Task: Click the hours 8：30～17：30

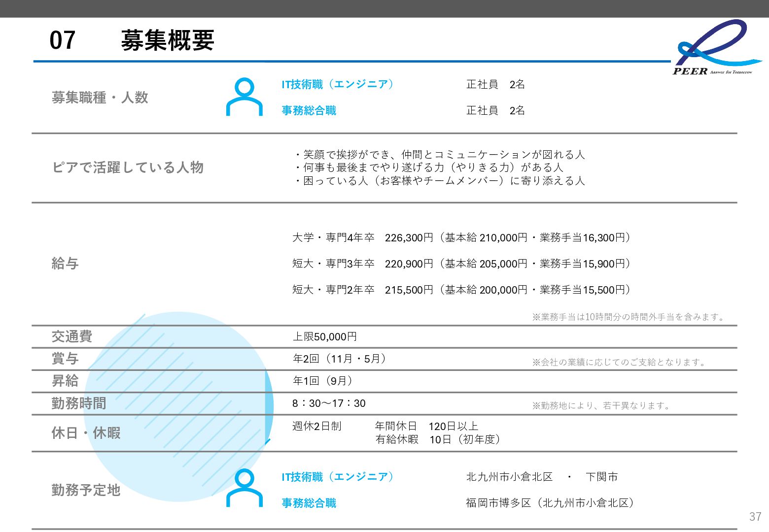Action: coord(329,403)
